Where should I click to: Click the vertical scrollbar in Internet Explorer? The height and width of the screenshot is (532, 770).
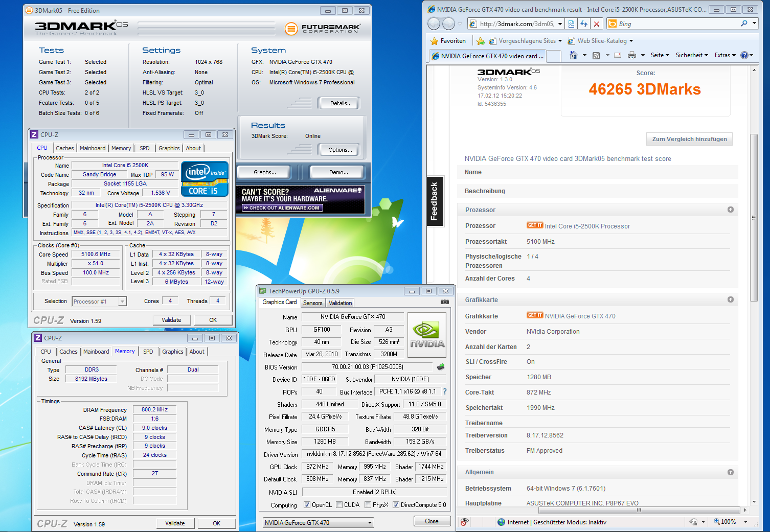pyautogui.click(x=754, y=217)
